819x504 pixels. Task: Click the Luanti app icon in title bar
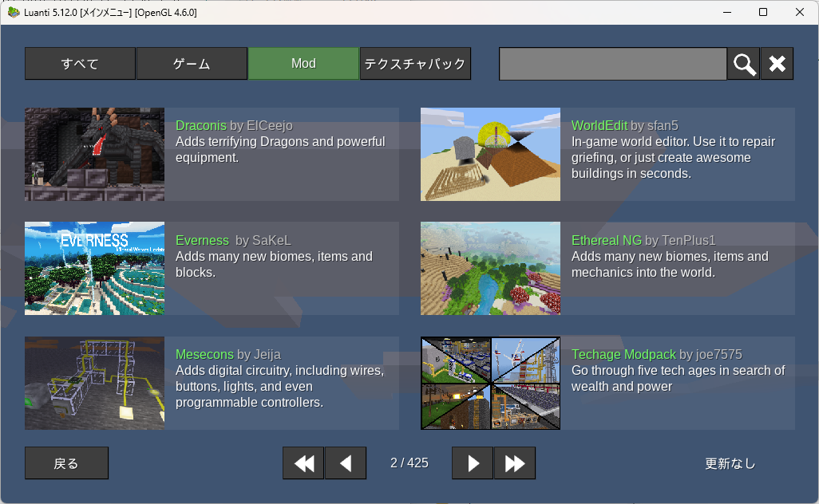14,12
